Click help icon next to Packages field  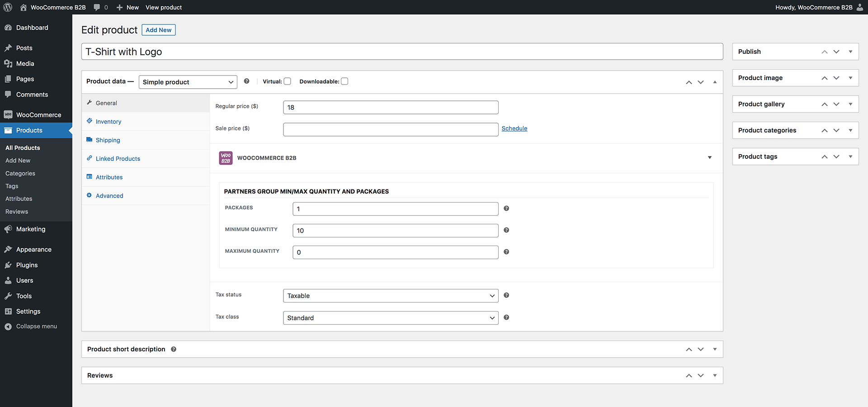point(506,208)
